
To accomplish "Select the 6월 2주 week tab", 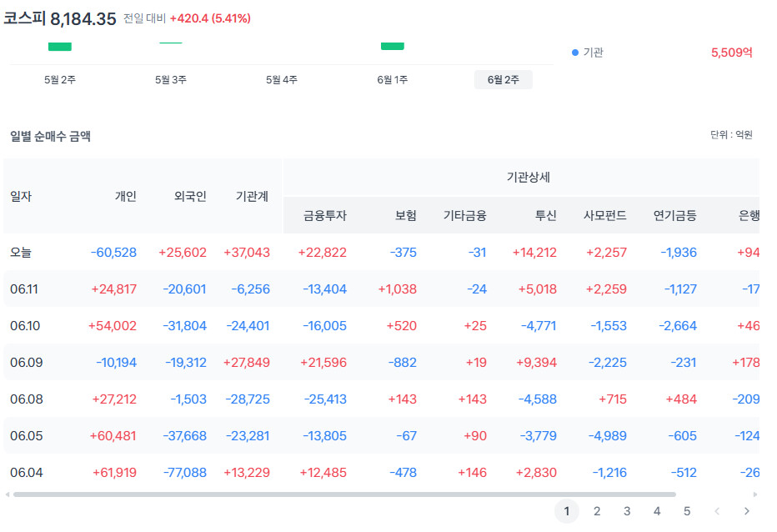I will tap(504, 80).
